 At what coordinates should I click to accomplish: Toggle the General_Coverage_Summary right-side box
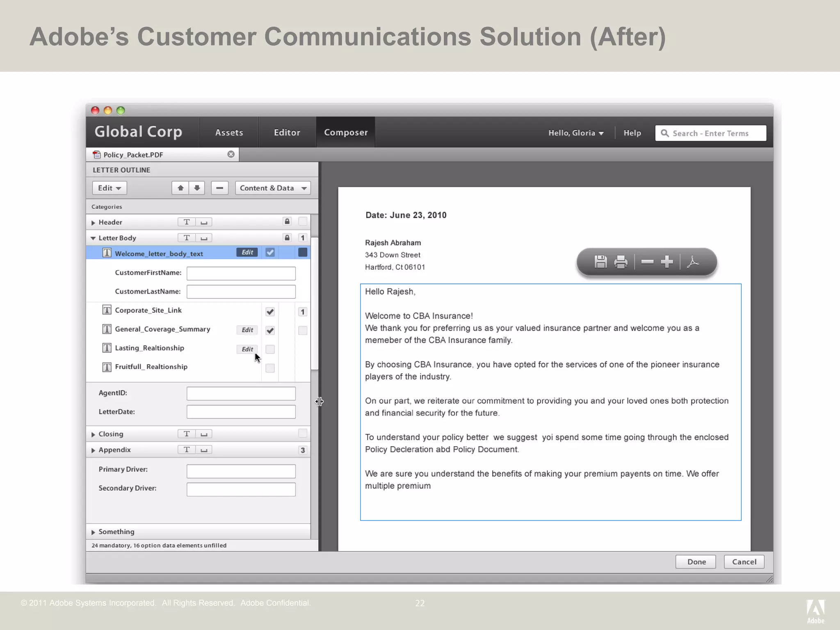click(x=303, y=330)
